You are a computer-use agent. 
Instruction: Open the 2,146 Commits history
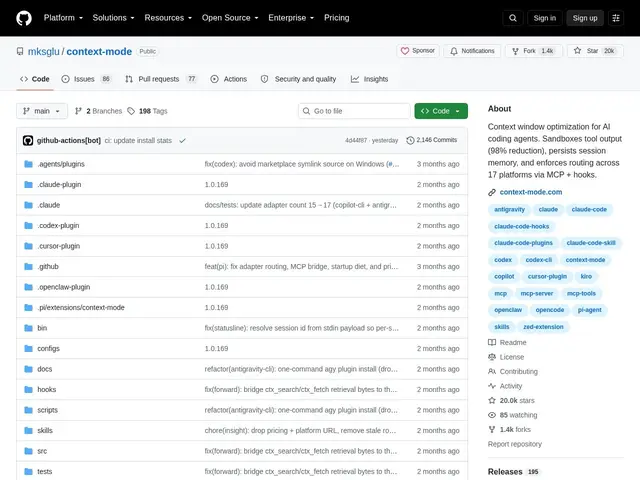tap(432, 140)
